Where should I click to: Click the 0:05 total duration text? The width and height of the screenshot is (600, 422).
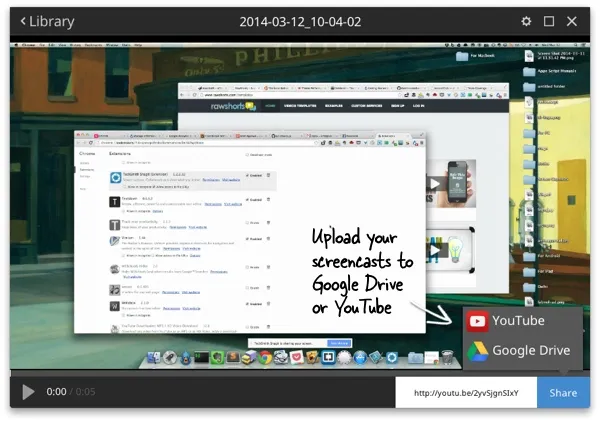pos(85,392)
